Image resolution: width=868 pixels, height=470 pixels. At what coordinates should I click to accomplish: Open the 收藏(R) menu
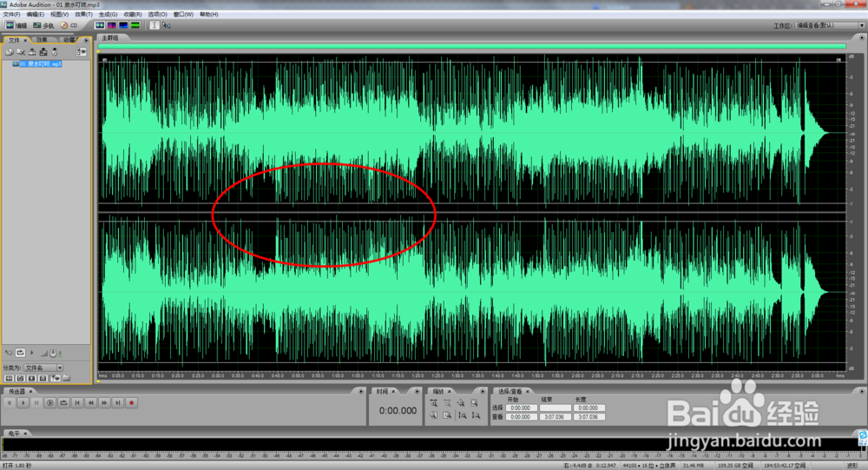point(132,15)
